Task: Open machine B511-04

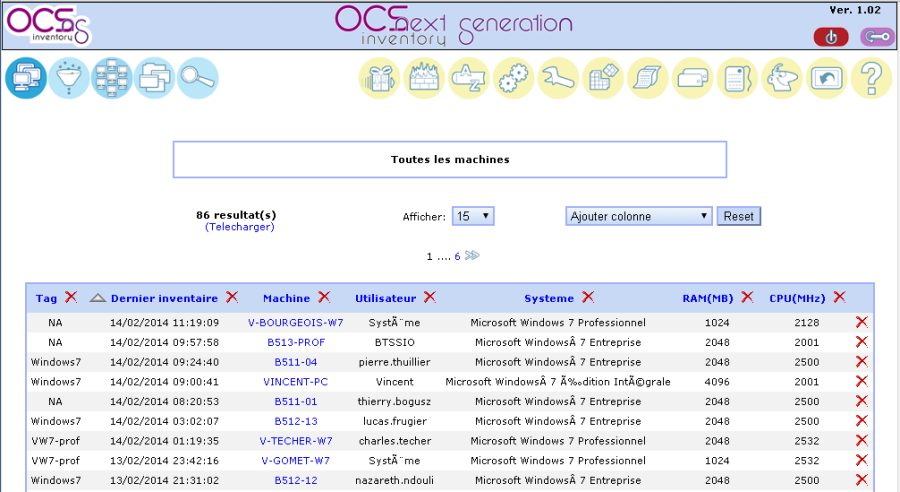Action: coord(296,362)
